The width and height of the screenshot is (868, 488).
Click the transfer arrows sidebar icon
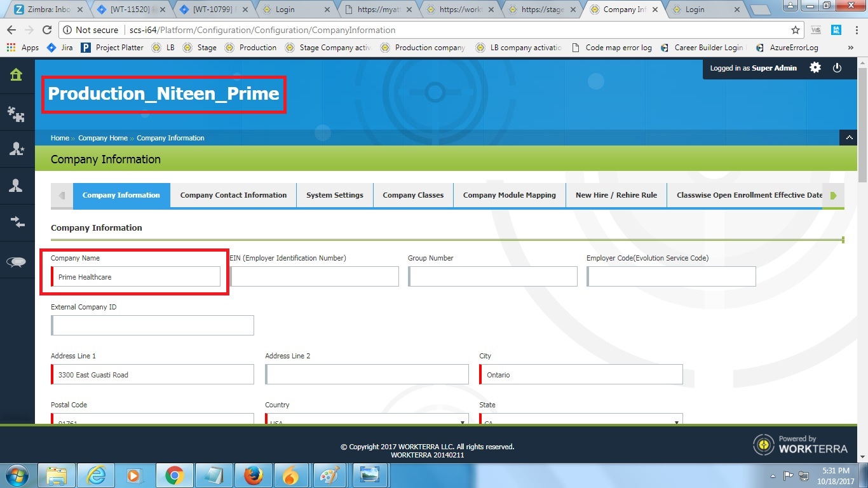click(x=16, y=222)
